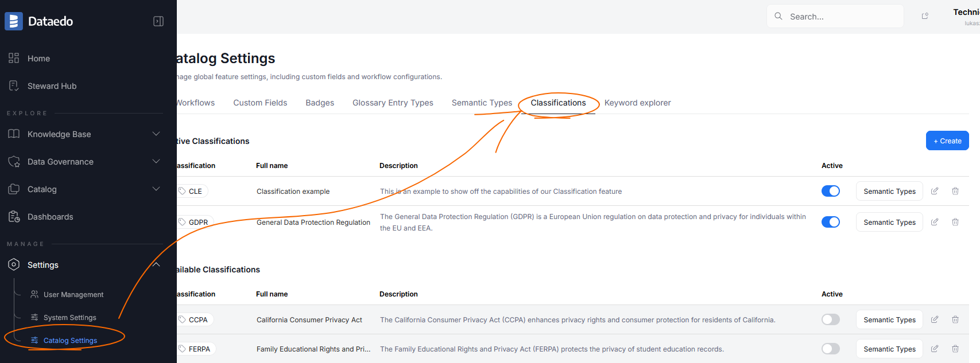The width and height of the screenshot is (980, 363).
Task: Activate the FERPA classification toggle
Action: [x=830, y=349]
